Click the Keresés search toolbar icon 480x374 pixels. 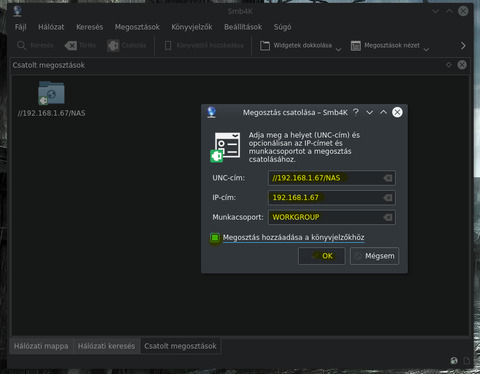point(22,45)
